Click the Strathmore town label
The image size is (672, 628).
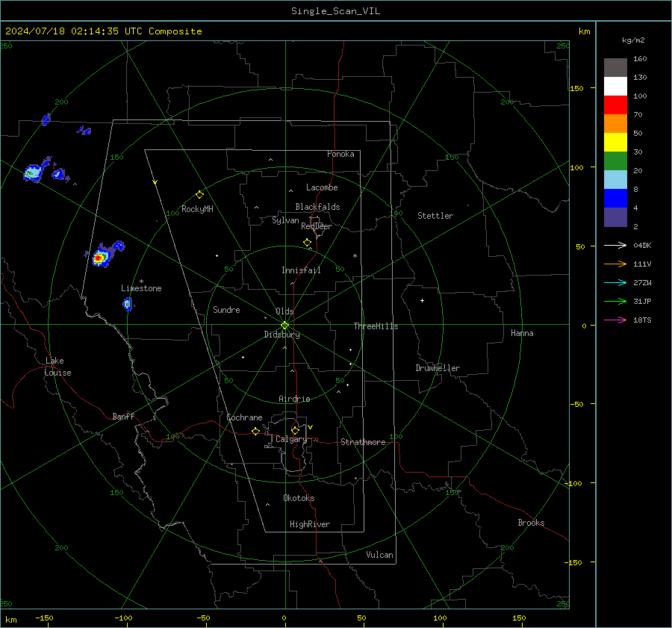click(363, 442)
